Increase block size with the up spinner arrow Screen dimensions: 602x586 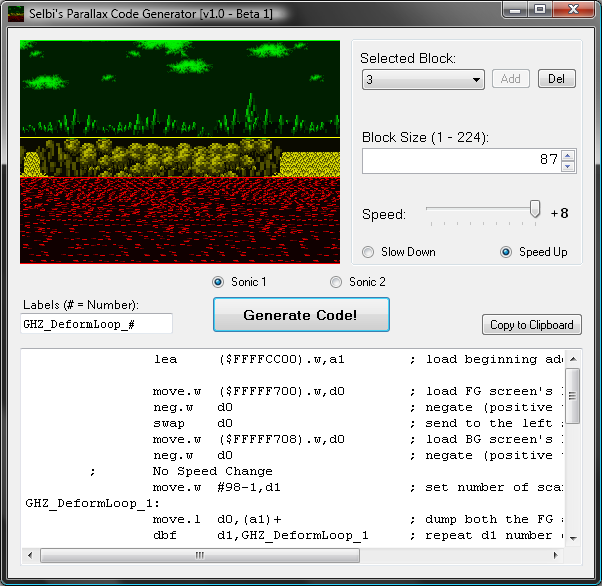coord(568,156)
